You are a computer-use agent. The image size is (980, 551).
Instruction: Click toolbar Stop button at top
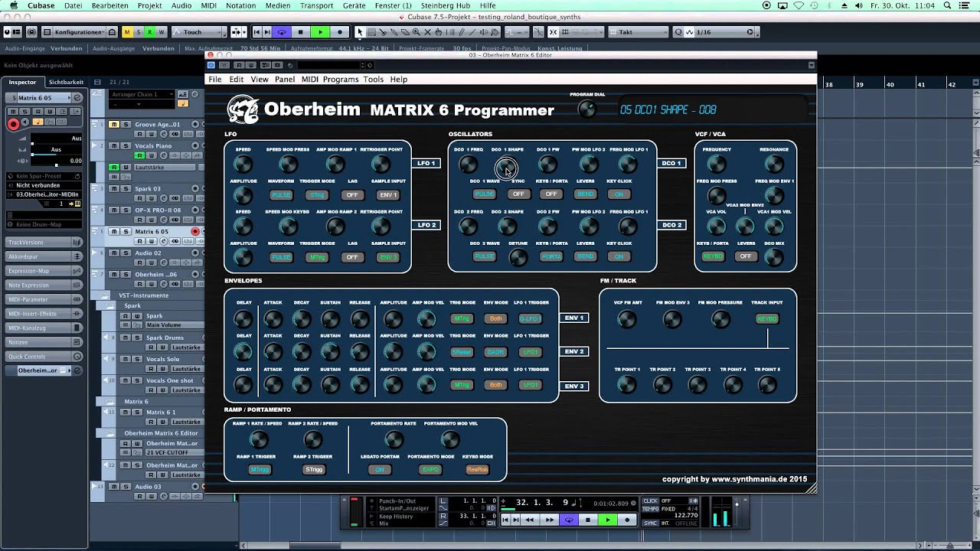coord(301,32)
